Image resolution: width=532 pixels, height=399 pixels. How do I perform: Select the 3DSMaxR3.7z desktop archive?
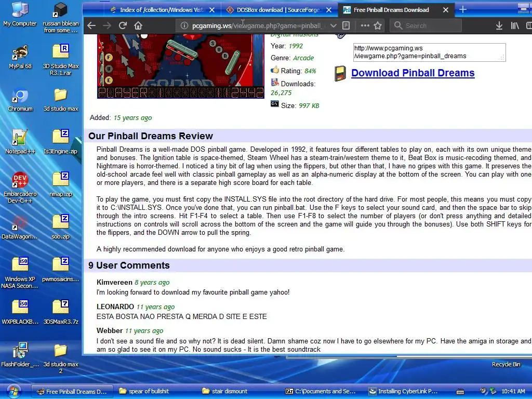[x=61, y=312]
